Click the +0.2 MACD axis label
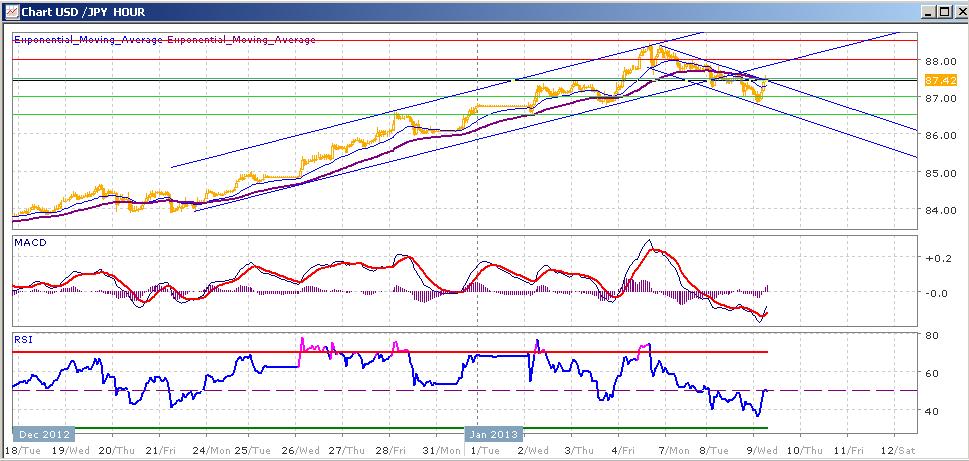969x461 pixels. (939, 258)
